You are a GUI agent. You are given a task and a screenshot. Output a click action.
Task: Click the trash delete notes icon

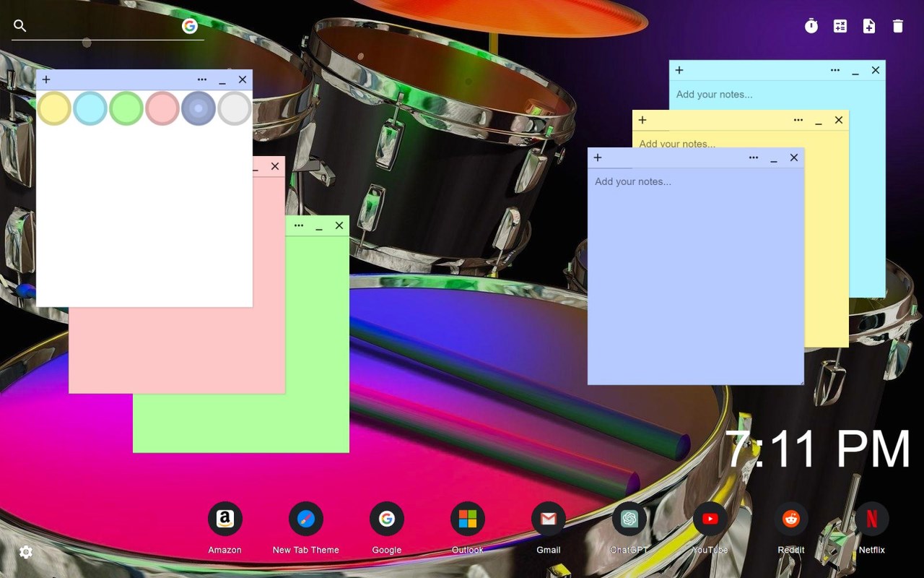coord(898,26)
